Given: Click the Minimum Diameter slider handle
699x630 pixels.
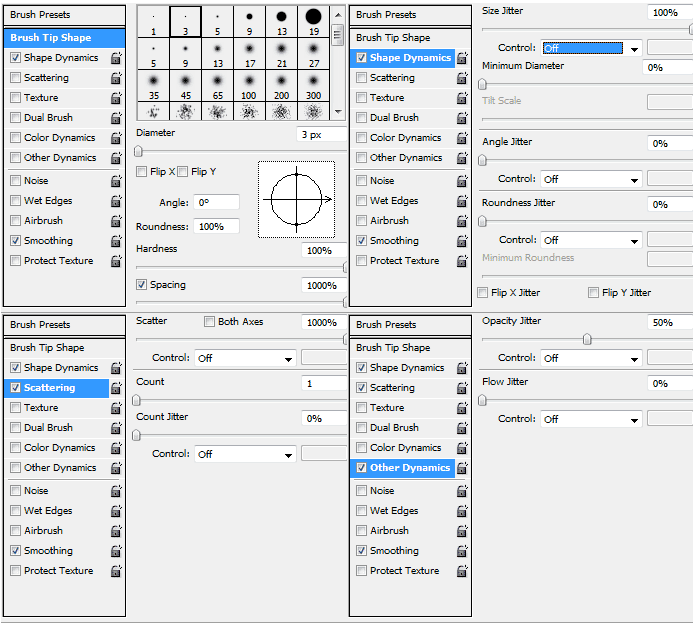Looking at the screenshot, I should click(482, 84).
